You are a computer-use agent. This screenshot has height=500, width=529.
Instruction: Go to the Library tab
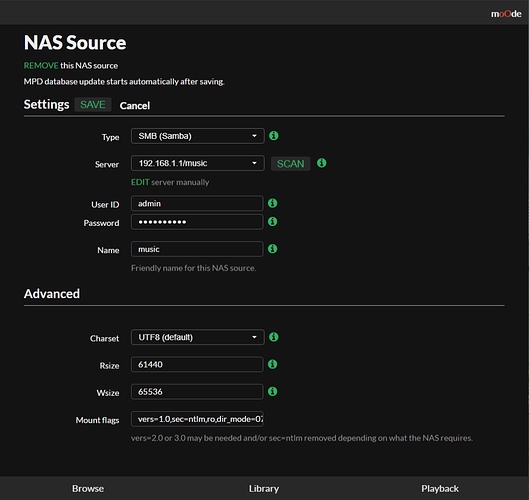pos(264,489)
